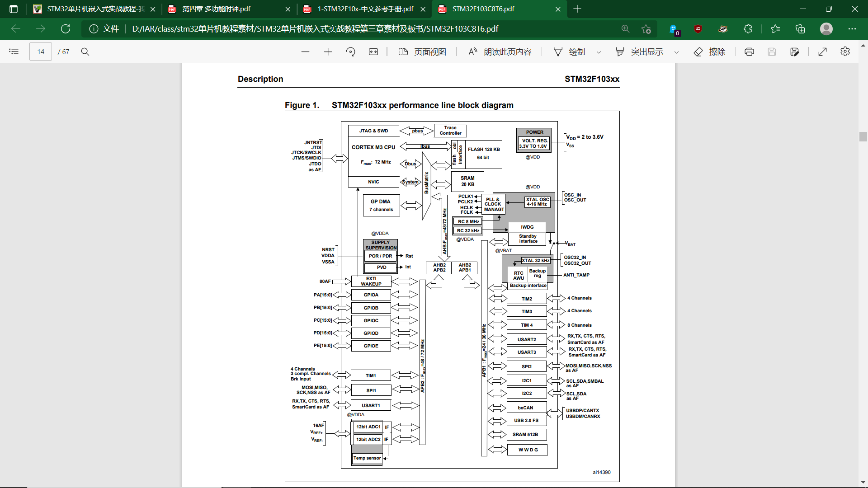This screenshot has height=488, width=868.
Task: Click the page number input field
Action: (41, 52)
